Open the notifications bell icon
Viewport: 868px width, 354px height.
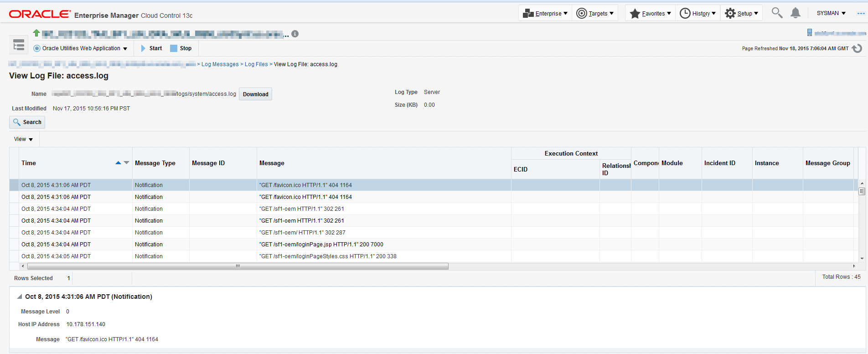796,13
